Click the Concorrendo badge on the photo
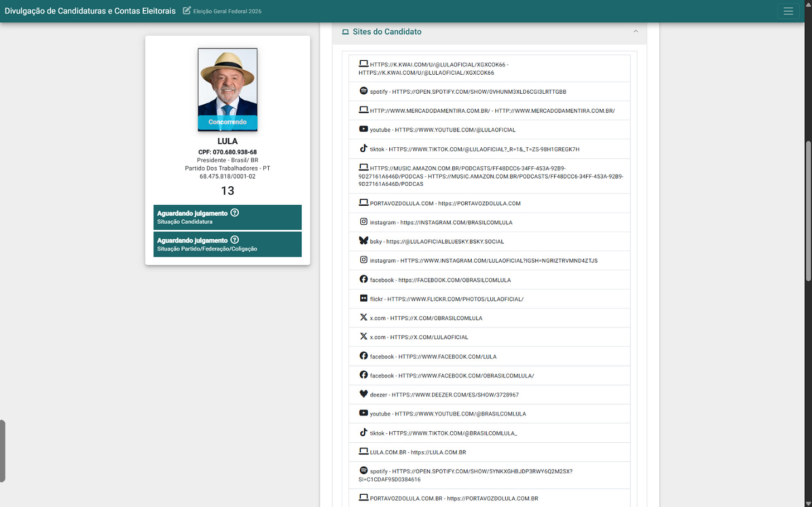 point(228,122)
